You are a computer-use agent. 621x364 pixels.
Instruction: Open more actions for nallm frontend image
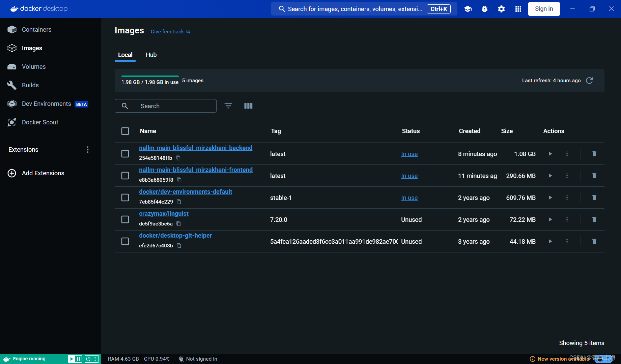(x=567, y=176)
